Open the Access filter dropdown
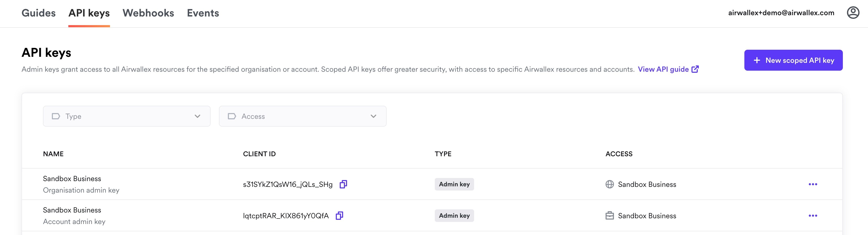The image size is (868, 235). (302, 116)
